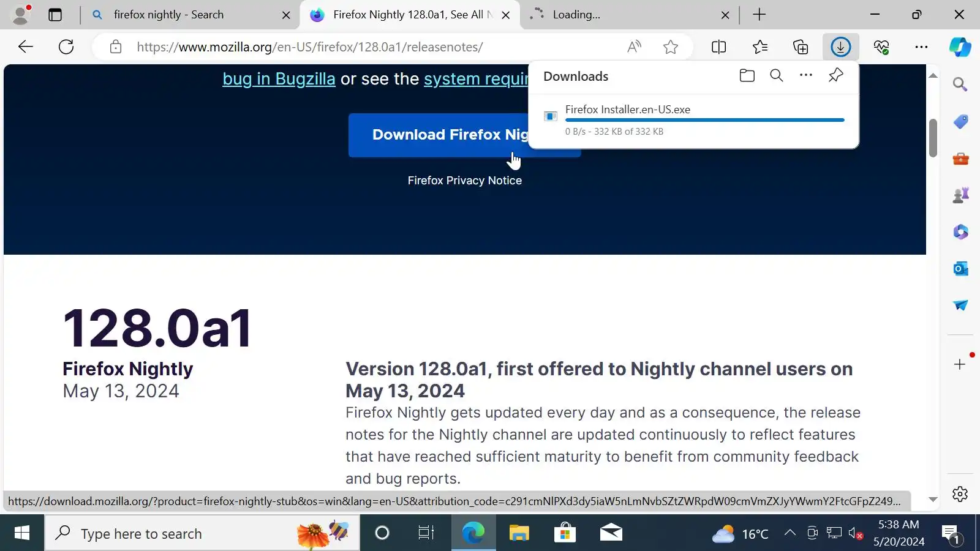The image size is (980, 551).
Task: Open sidebar Search tool
Action: tap(960, 84)
